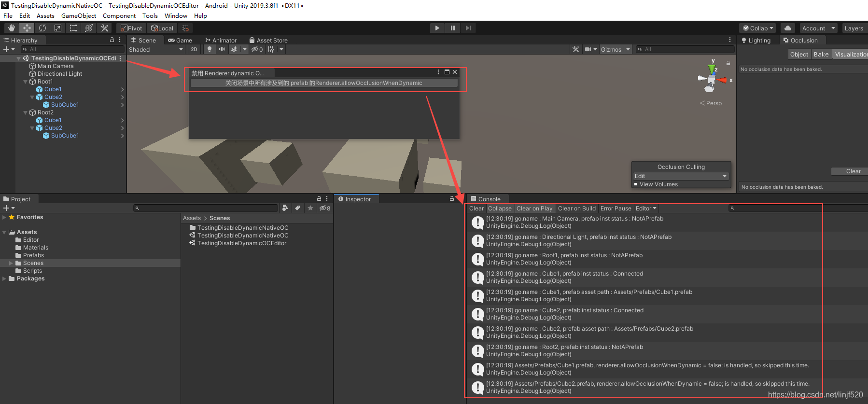Image resolution: width=868 pixels, height=404 pixels.
Task: Switch to the Animator tab
Action: tap(221, 41)
